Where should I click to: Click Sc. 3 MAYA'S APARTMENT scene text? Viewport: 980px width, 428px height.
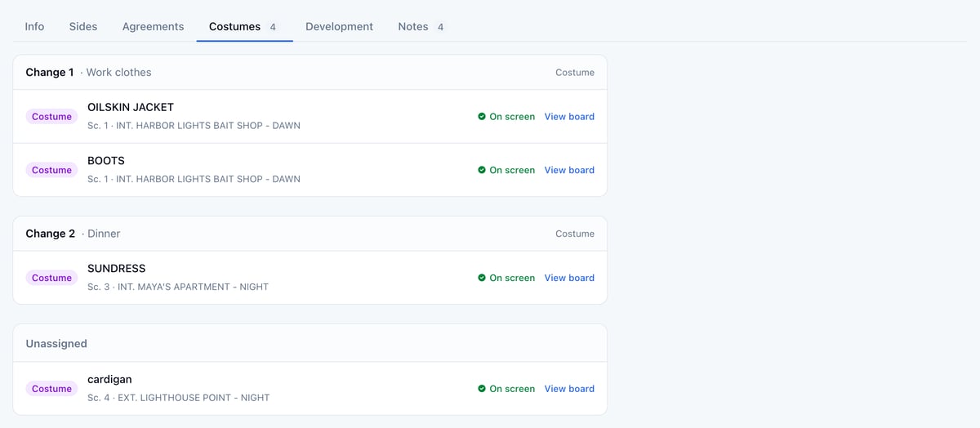(x=178, y=287)
